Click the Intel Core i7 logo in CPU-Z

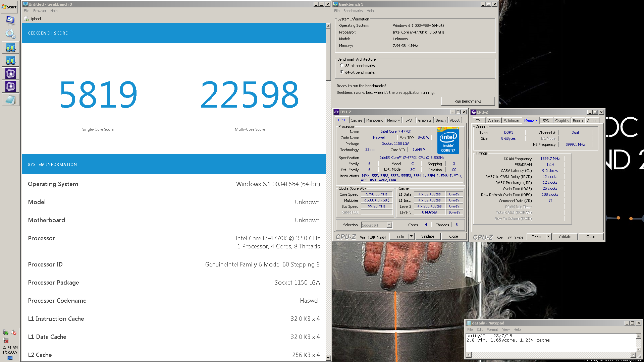(x=448, y=140)
